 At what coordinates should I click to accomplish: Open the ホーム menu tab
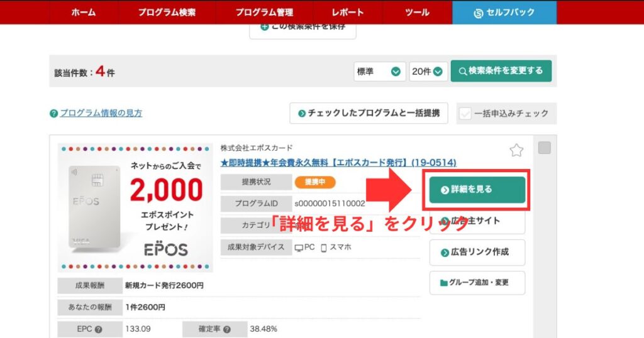click(x=84, y=13)
